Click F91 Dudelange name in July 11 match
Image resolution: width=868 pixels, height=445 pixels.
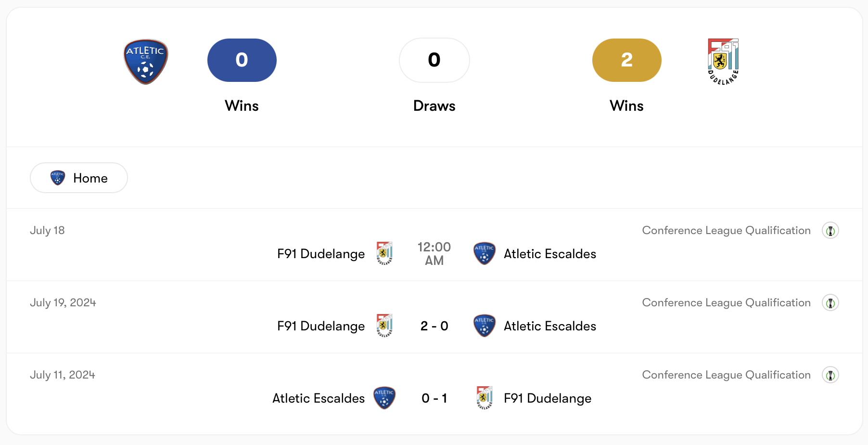coord(548,398)
